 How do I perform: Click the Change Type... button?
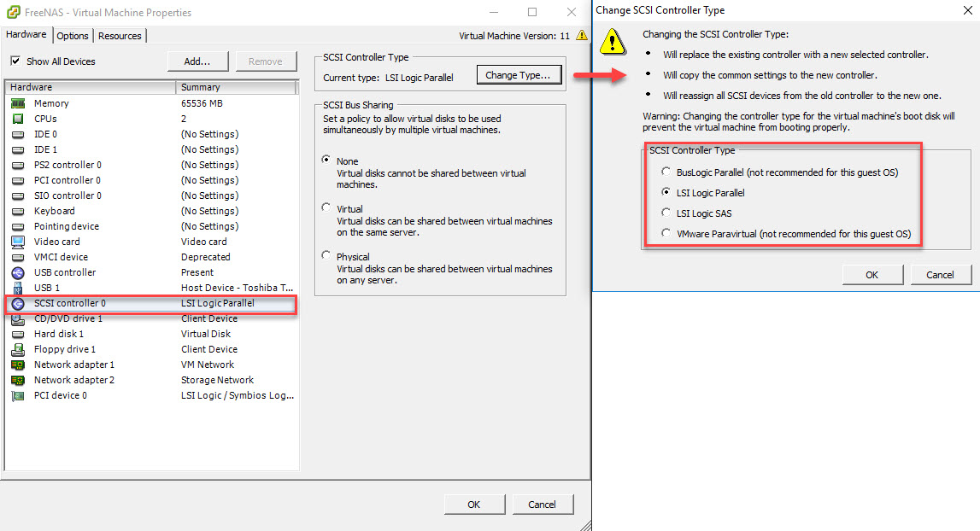tap(519, 75)
